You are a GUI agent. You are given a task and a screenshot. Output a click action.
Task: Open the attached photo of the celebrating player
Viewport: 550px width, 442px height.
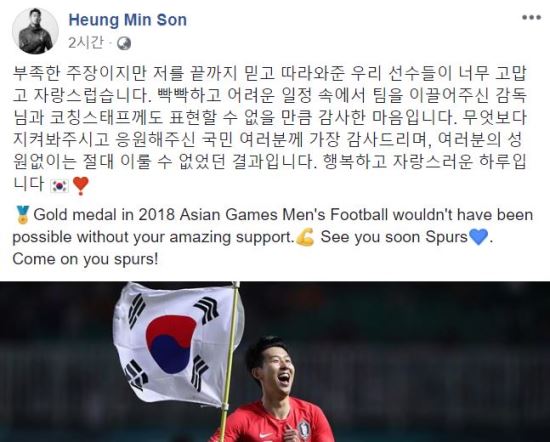tap(275, 361)
